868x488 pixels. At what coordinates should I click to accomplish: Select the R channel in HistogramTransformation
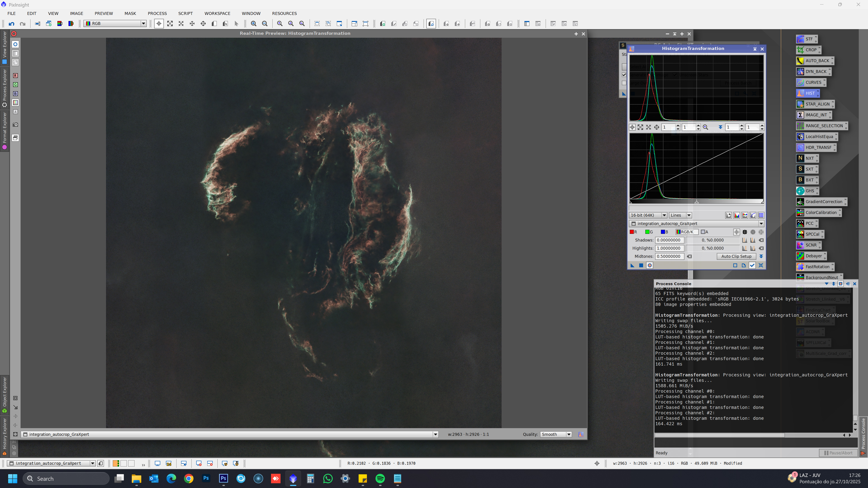(x=633, y=232)
